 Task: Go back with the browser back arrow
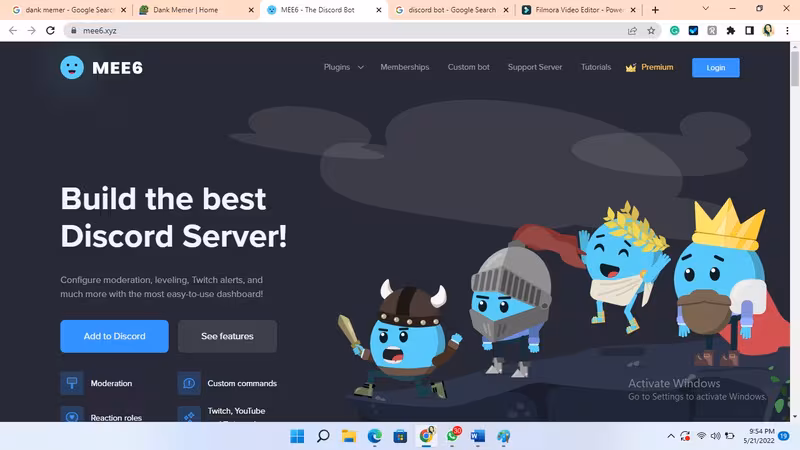pyautogui.click(x=13, y=31)
